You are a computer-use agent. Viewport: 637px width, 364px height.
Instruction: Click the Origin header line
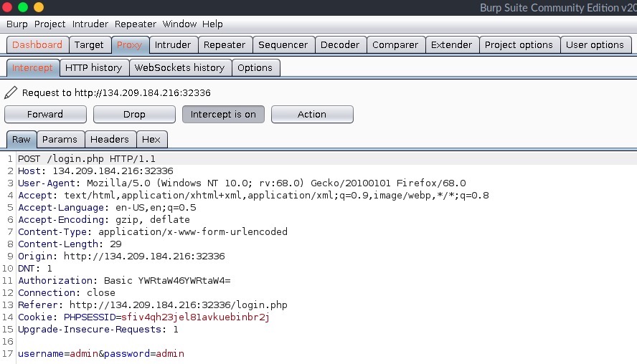tap(121, 256)
